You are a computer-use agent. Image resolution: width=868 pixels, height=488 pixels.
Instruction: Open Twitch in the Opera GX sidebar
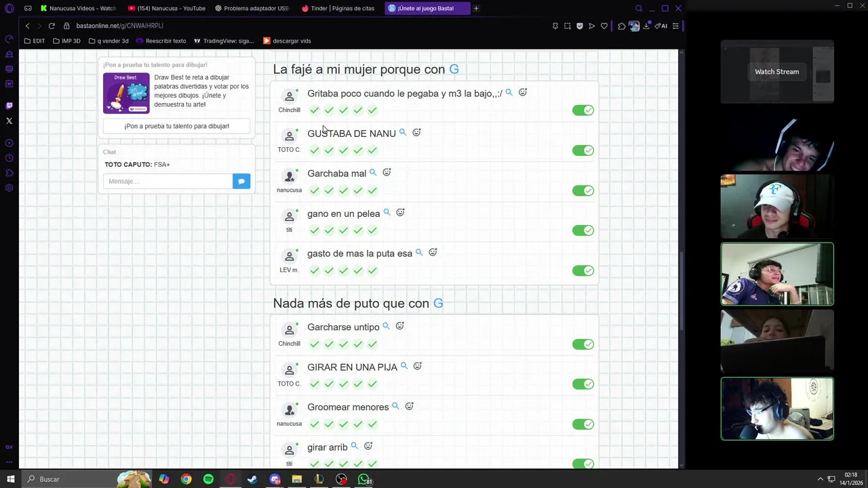pos(9,106)
